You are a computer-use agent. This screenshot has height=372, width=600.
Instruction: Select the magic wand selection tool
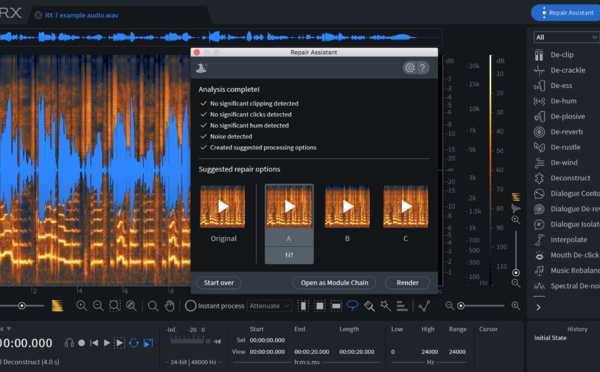click(x=385, y=305)
